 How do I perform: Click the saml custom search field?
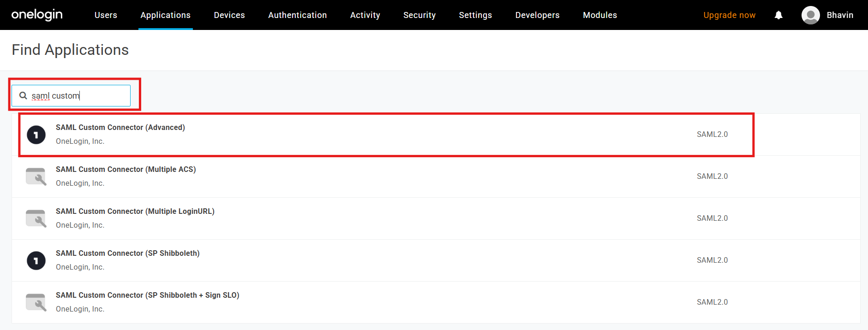tap(71, 95)
